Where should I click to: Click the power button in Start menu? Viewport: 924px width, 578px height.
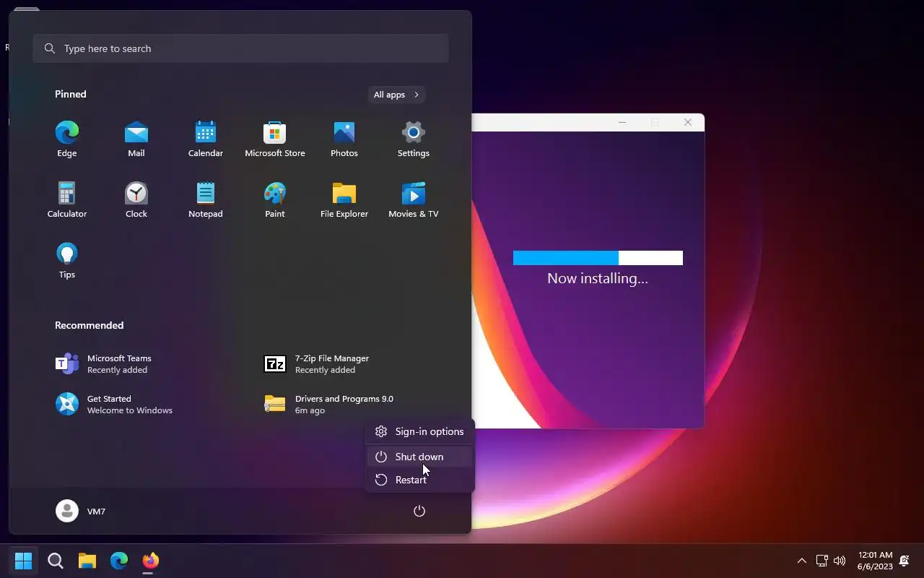(x=419, y=511)
